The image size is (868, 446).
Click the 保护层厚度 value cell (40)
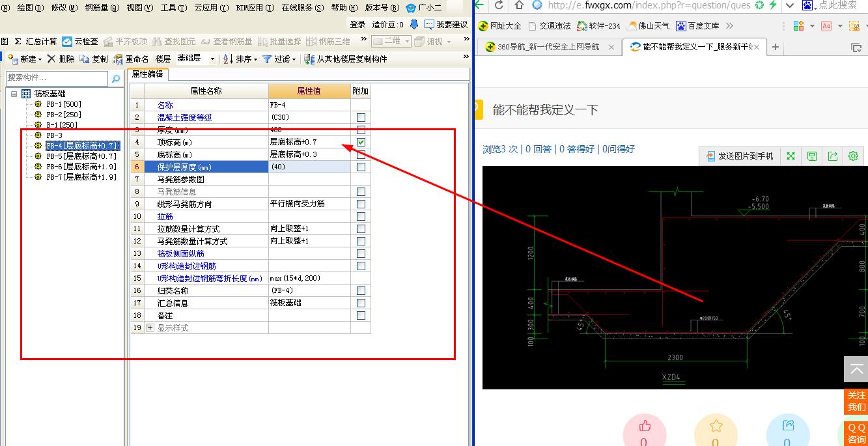(309, 167)
